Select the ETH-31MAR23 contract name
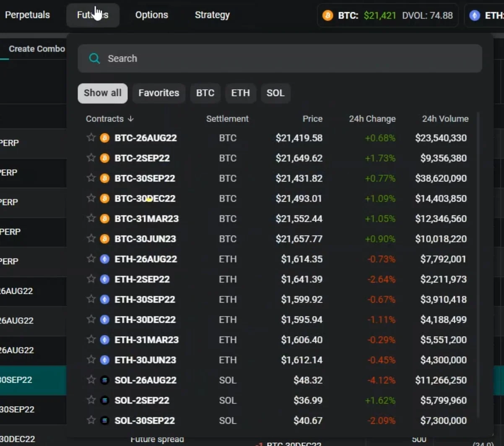 [x=147, y=340]
